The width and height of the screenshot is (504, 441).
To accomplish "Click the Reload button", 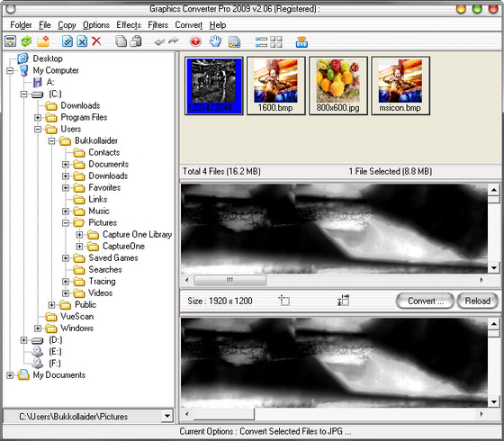I will (x=477, y=301).
